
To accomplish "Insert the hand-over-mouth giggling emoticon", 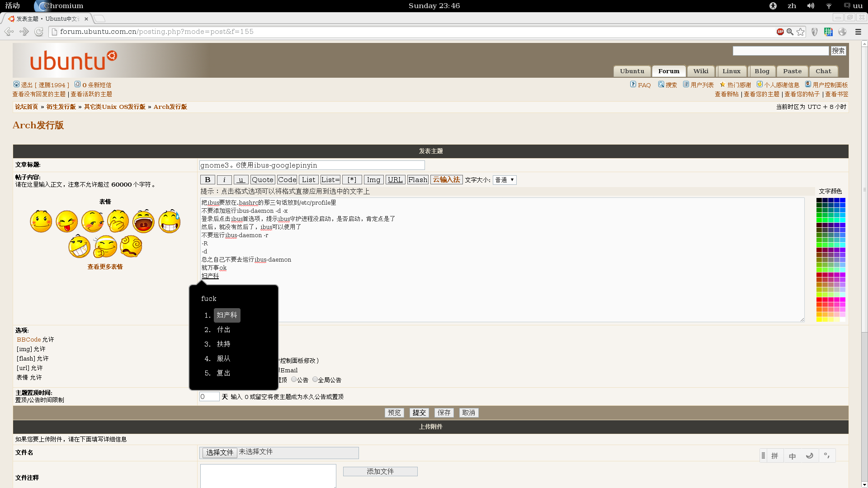I will point(118,221).
